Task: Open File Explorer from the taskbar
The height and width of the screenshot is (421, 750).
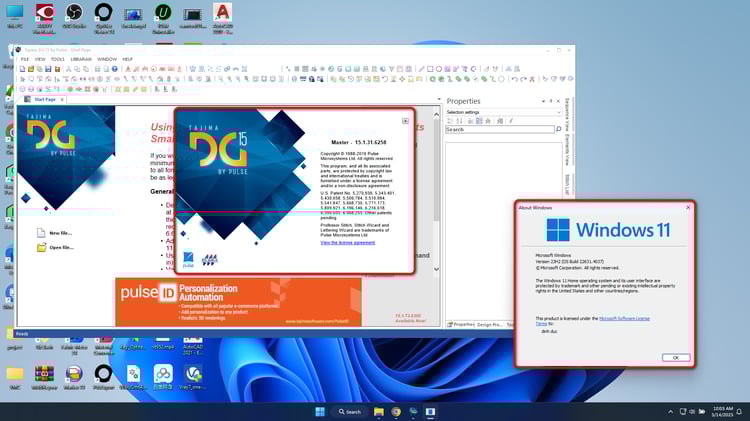Action: (379, 411)
